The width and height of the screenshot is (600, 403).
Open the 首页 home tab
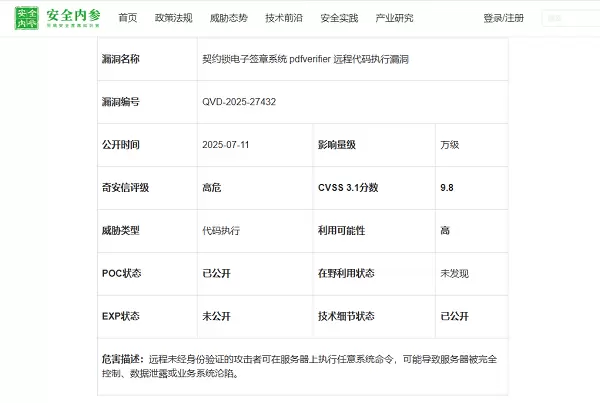tap(128, 18)
